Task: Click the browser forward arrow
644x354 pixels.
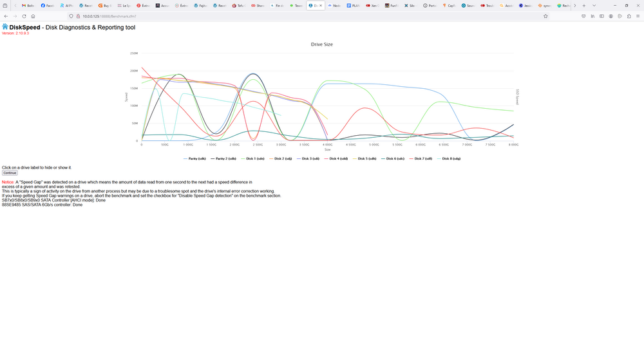Action: 15,17
